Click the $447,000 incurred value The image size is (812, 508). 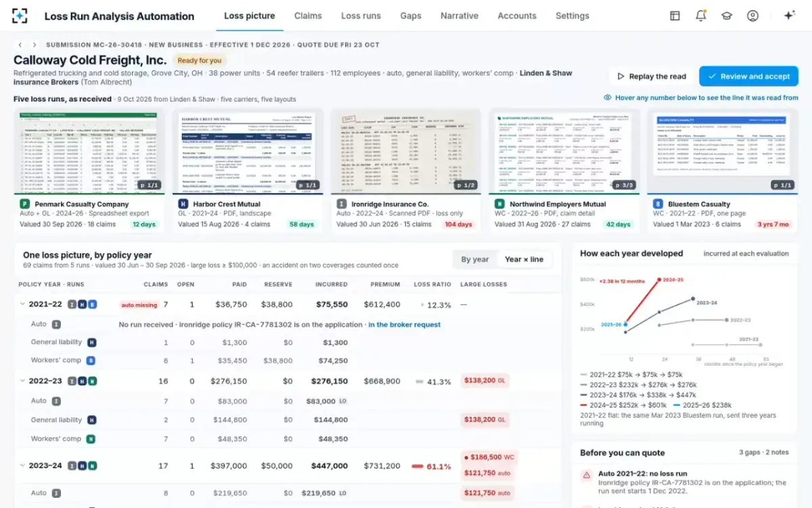click(330, 466)
